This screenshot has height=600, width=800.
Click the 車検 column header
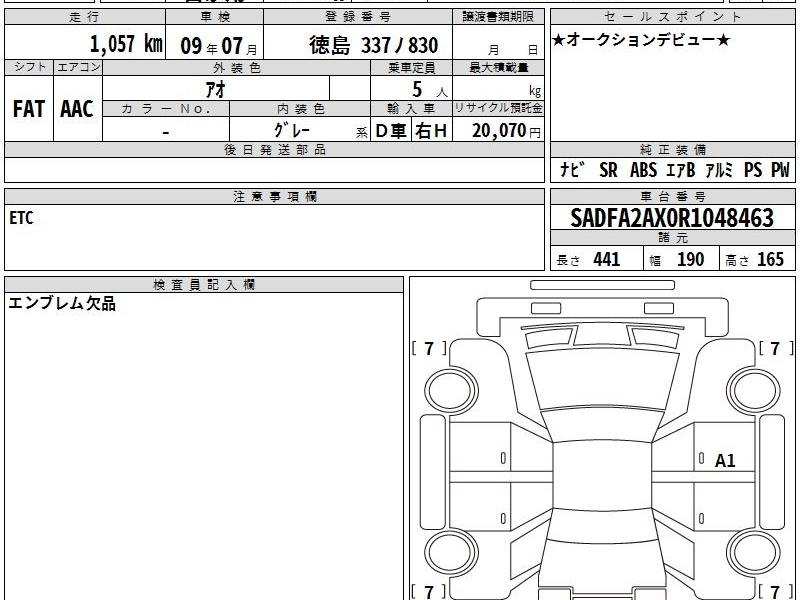click(x=215, y=17)
